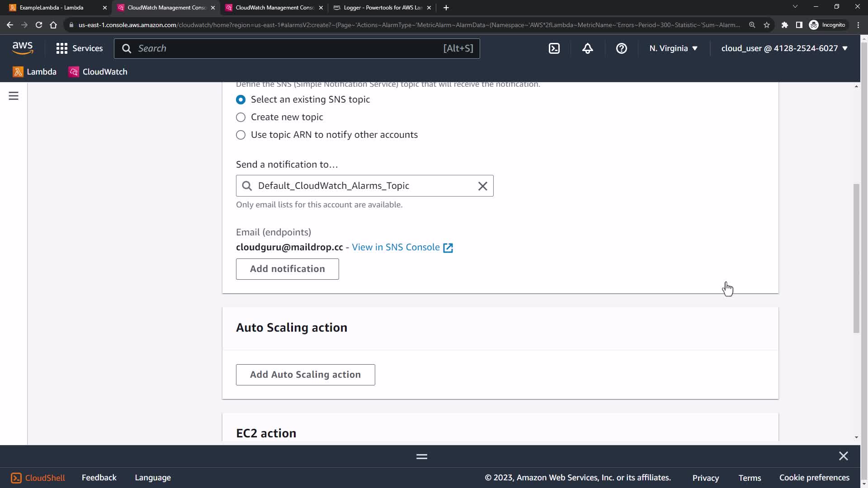Open the N. Virginia region dropdown
This screenshot has height=488, width=868.
point(674,48)
